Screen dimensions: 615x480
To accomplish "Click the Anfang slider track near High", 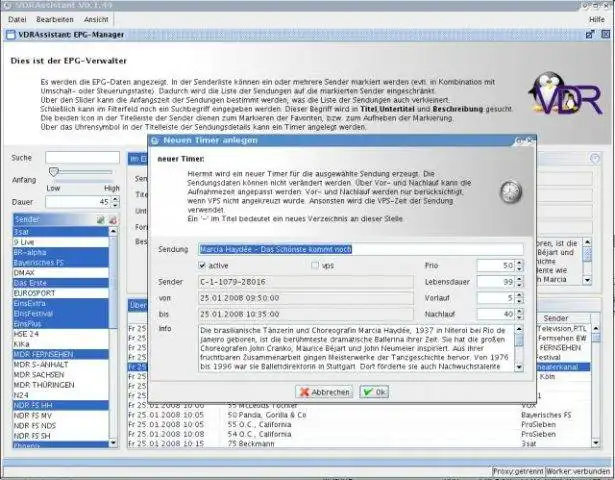I will [x=109, y=172].
